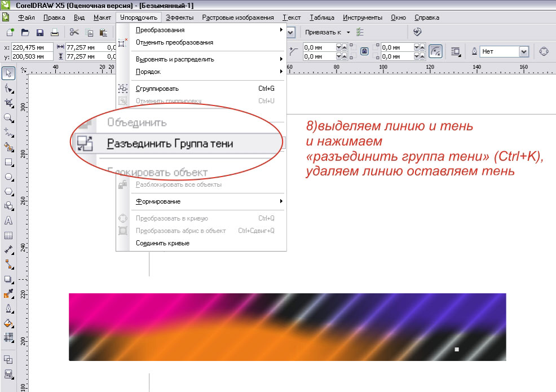Pick the Freehand curve tool

[x=8, y=133]
